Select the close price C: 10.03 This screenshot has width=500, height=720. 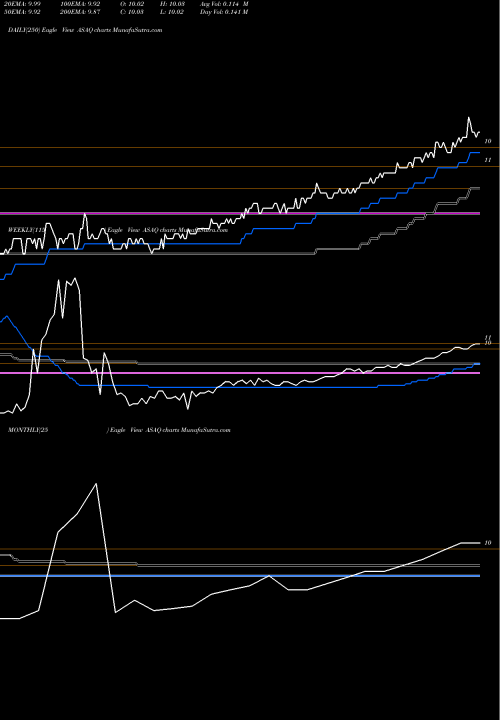pos(132,12)
